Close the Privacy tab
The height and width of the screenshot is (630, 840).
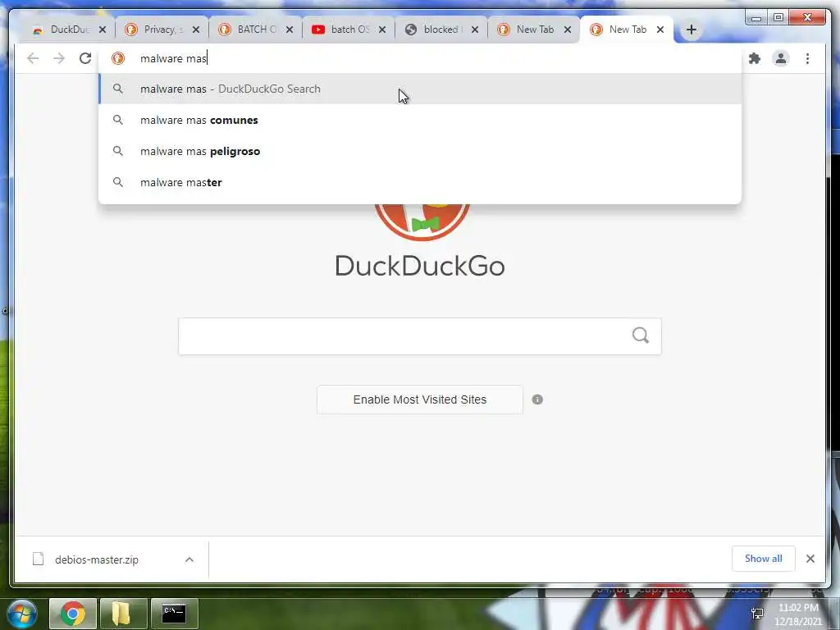point(196,30)
